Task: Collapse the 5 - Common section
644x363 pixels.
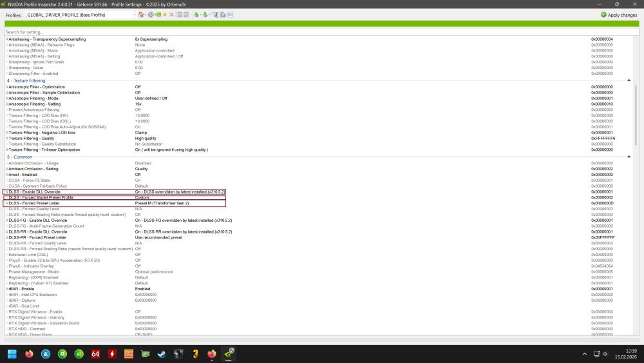Action: click(x=629, y=157)
